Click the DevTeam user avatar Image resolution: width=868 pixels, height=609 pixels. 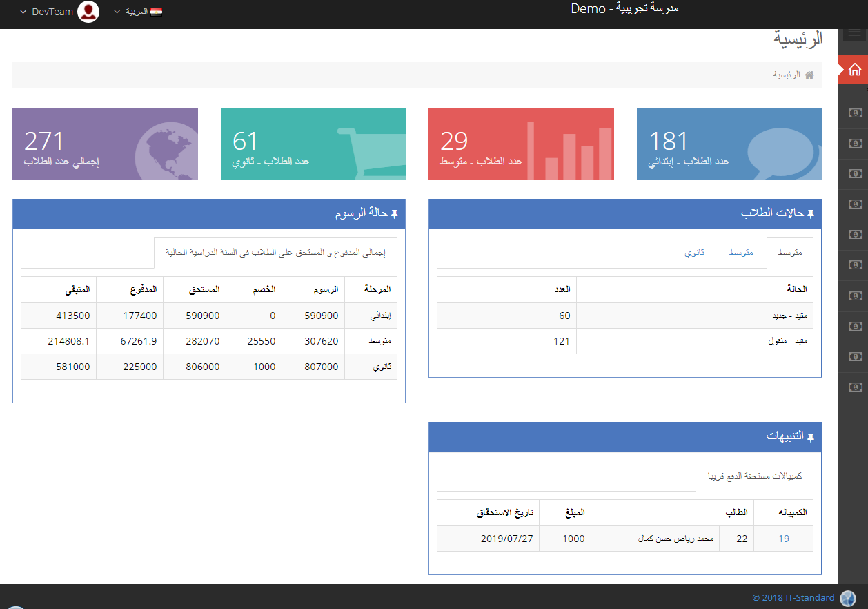88,12
